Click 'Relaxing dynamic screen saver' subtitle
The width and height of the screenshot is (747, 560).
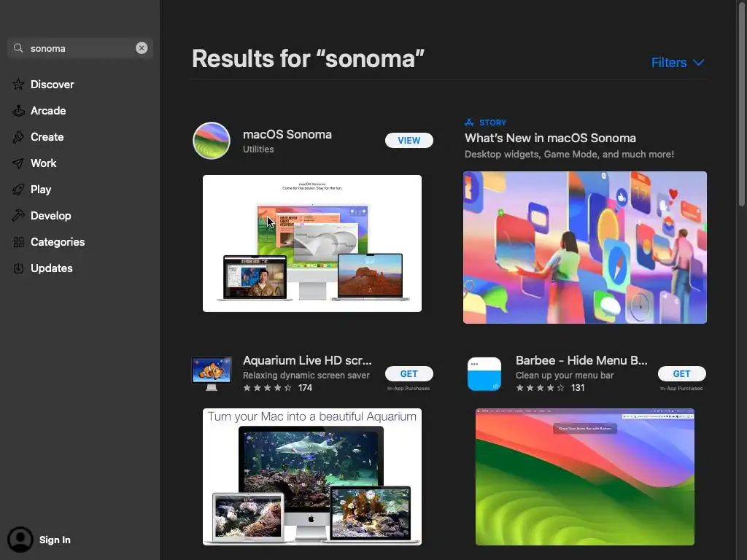306,376
